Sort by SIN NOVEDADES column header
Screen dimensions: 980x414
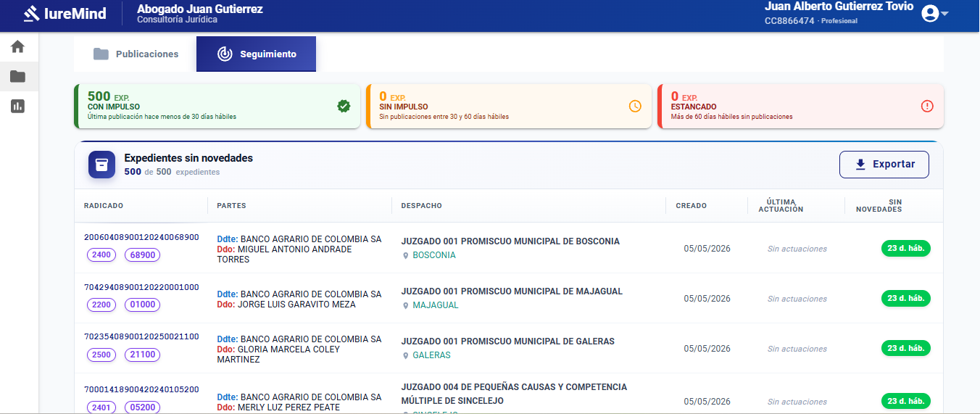[879, 206]
